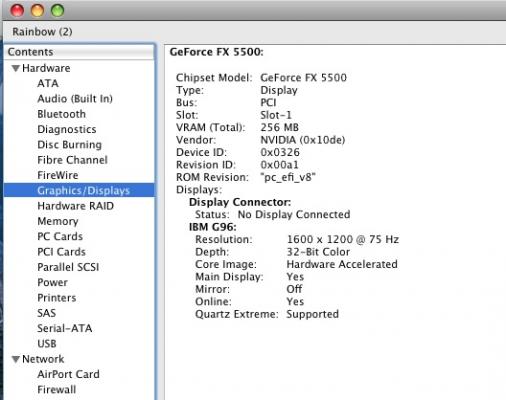Screen dimensions: 506x400
Task: Select the highlighted Graphics/Displays entry
Action: [x=79, y=190]
